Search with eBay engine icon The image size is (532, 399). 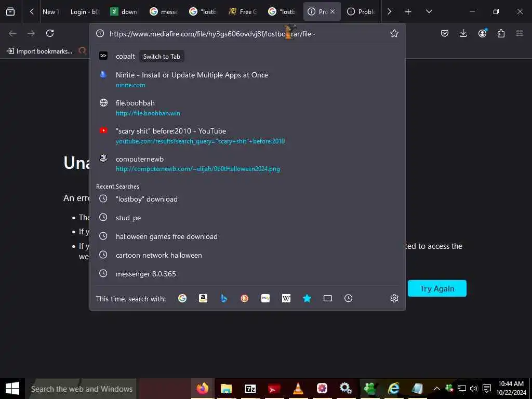point(265,298)
